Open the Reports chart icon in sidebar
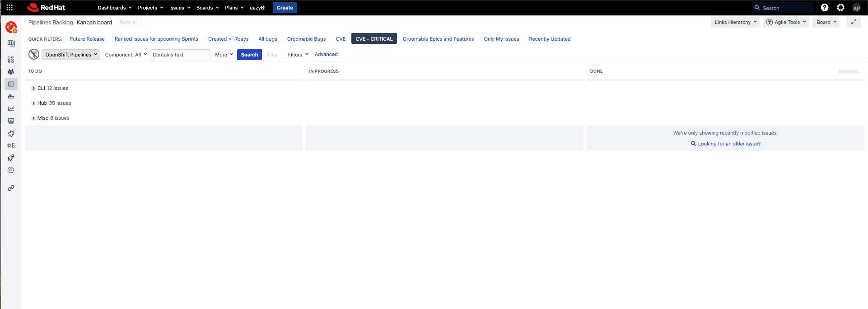The image size is (868, 309). coord(11,109)
